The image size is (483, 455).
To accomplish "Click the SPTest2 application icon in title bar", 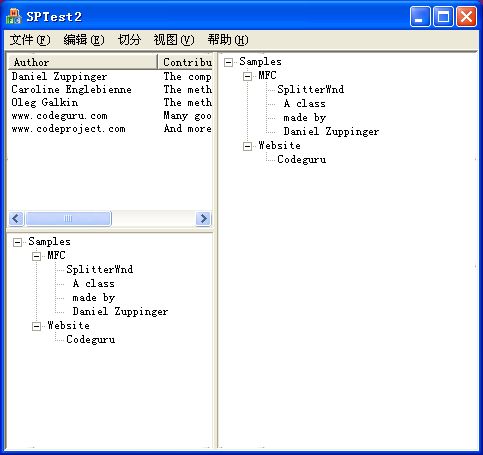I will 13,16.
